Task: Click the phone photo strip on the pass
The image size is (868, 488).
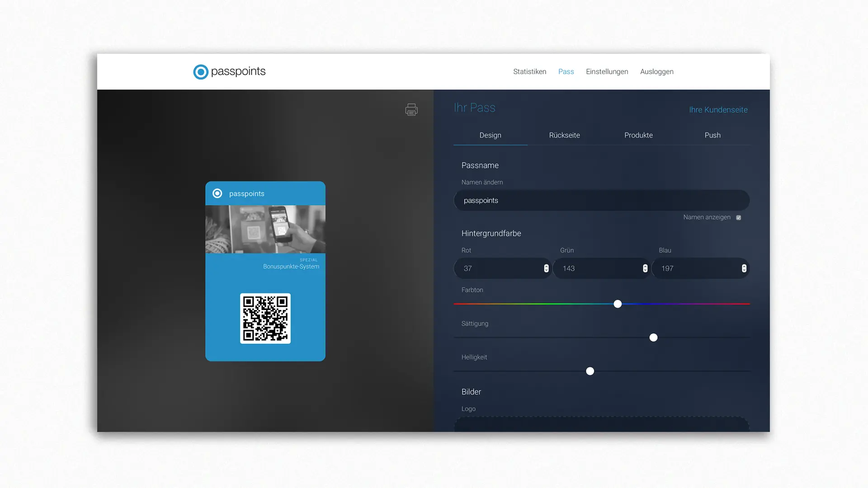Action: [x=265, y=229]
